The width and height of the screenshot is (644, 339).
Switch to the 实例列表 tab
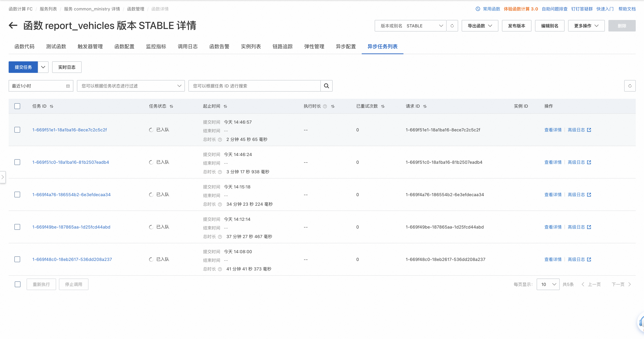(x=251, y=47)
